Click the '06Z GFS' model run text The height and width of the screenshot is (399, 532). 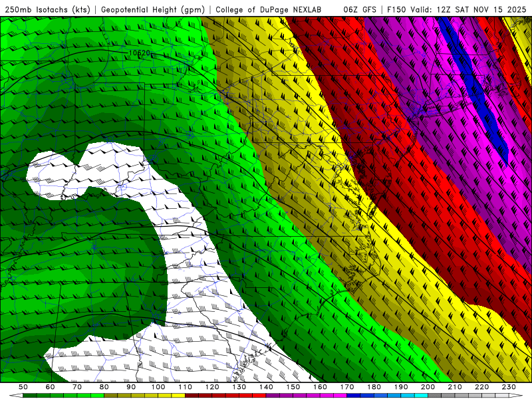[x=360, y=10]
